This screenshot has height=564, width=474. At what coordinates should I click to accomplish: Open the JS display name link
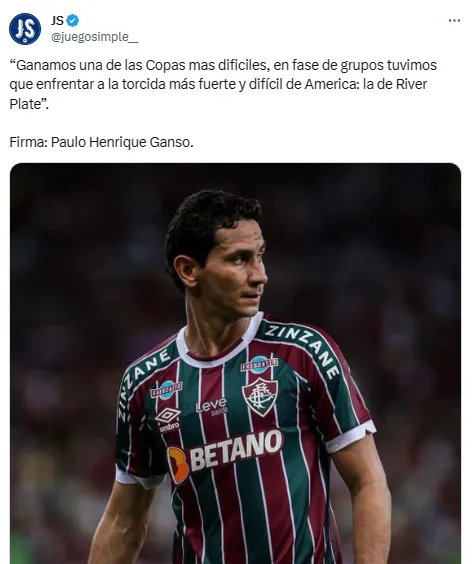(57, 21)
